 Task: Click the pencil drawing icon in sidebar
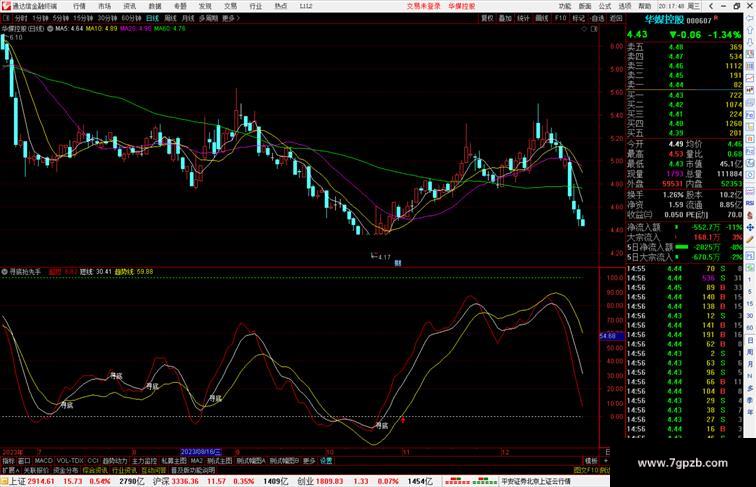[x=750, y=239]
